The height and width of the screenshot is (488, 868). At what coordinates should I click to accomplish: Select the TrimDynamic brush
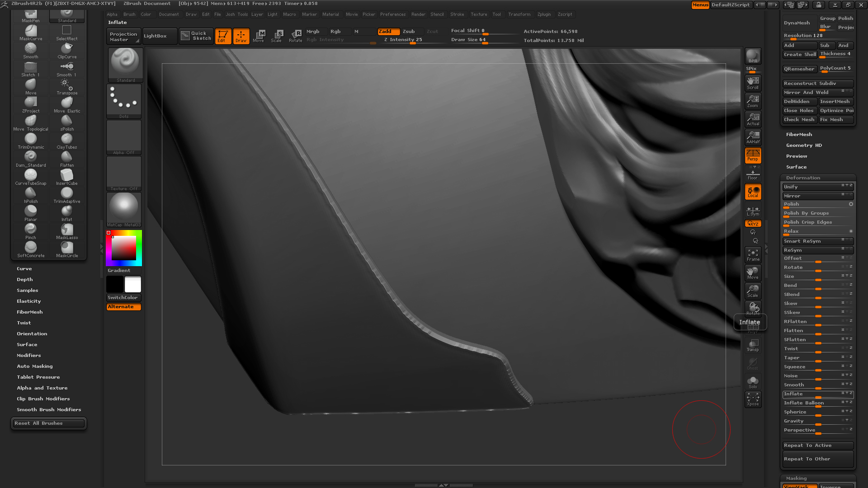(31, 141)
